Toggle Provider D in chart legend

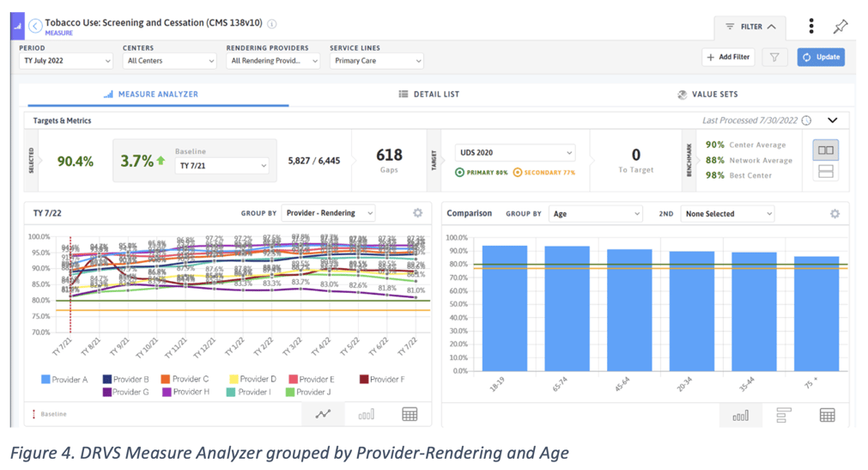pyautogui.click(x=252, y=379)
